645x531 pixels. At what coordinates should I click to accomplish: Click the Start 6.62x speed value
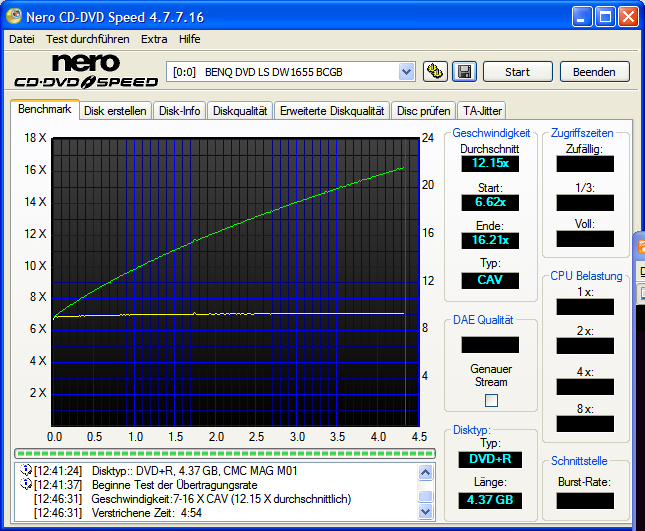coord(490,202)
